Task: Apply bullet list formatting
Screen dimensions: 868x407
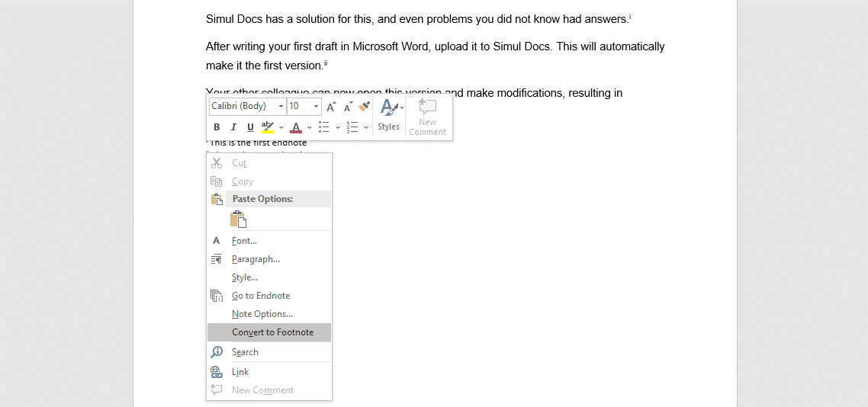Action: point(324,127)
